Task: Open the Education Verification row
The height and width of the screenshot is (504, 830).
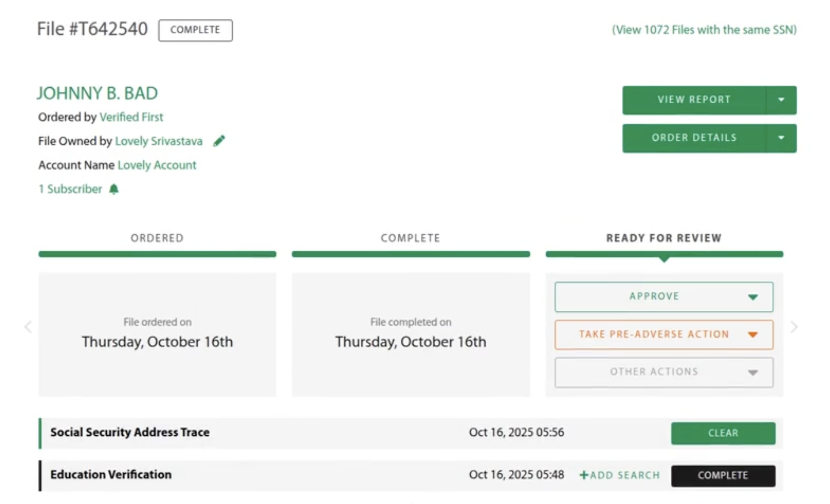Action: pos(111,475)
